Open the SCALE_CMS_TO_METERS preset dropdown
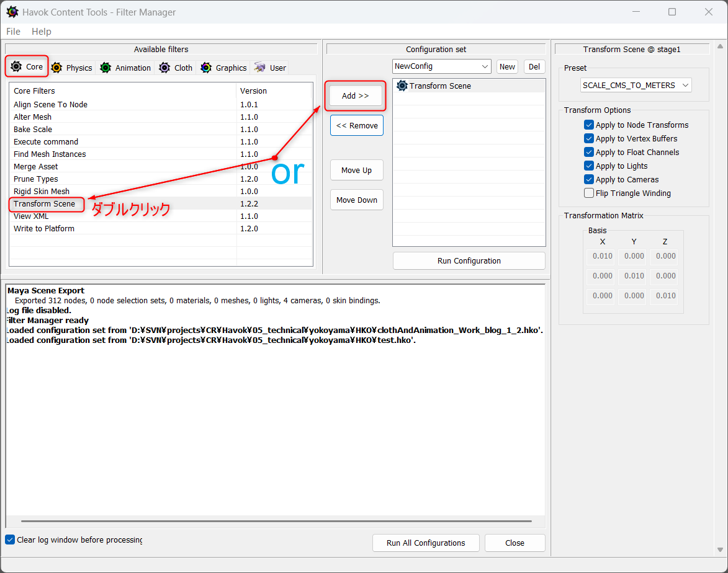The width and height of the screenshot is (728, 573). pos(636,86)
